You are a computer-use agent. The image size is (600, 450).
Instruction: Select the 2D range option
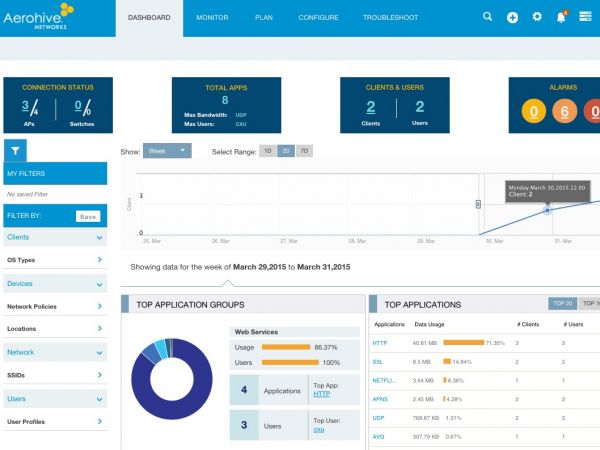286,151
